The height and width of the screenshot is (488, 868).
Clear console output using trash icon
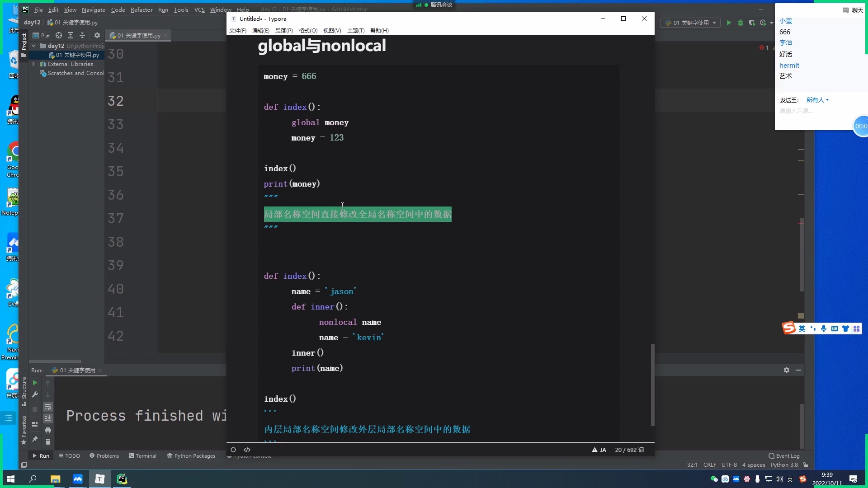click(48, 442)
